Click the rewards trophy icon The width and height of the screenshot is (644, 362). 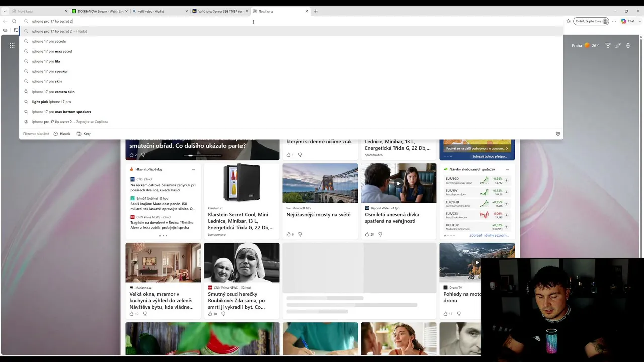click(608, 45)
